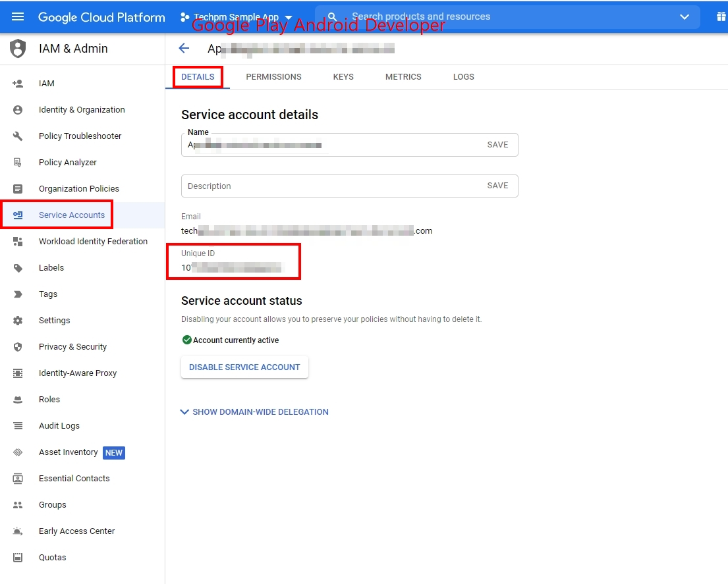
Task: Open the hamburger navigation menu
Action: tap(18, 17)
